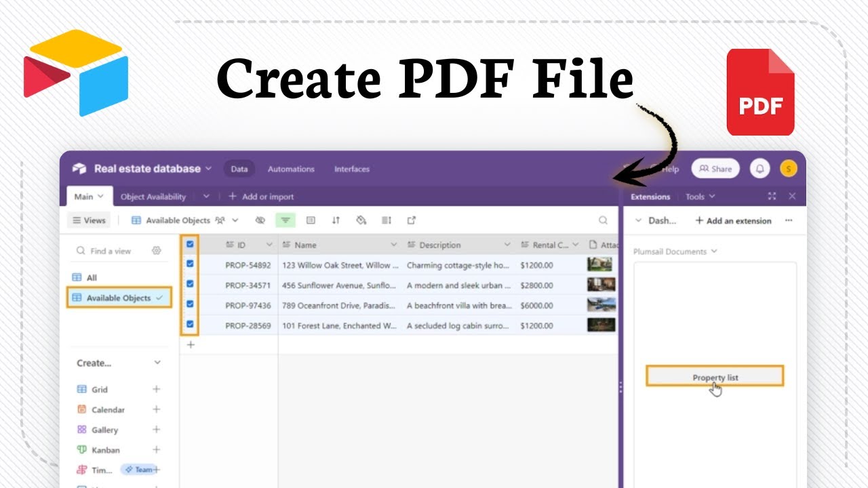Uncheck the PROP-34571 row checkbox
Viewport: 868px width, 488px height.
190,285
